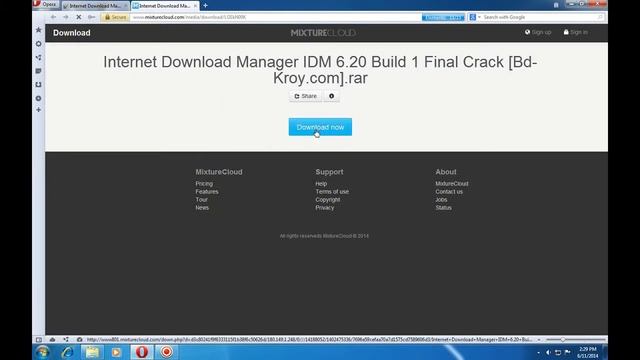Open the Status footer link
Screen dimensions: 640x360
443,208
